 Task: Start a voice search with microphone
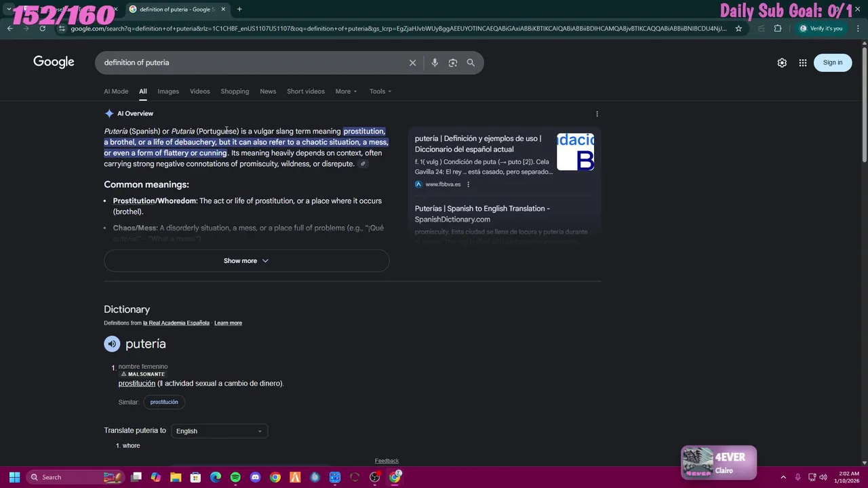pos(435,62)
